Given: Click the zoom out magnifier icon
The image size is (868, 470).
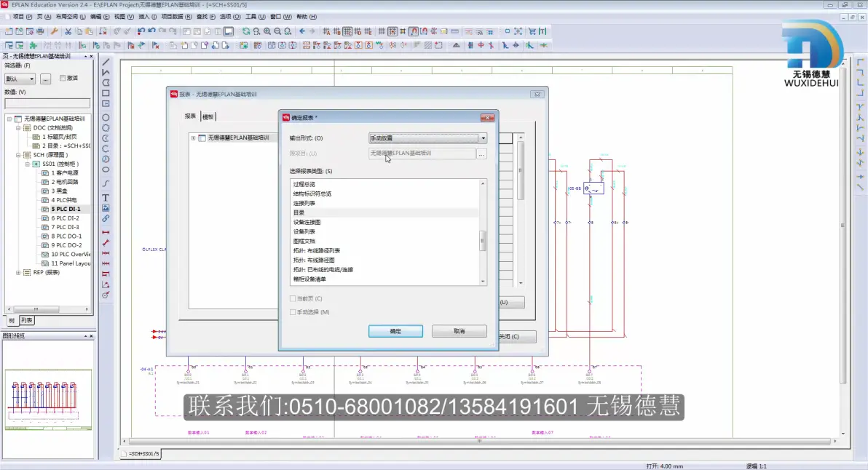Looking at the screenshot, I should tap(277, 31).
